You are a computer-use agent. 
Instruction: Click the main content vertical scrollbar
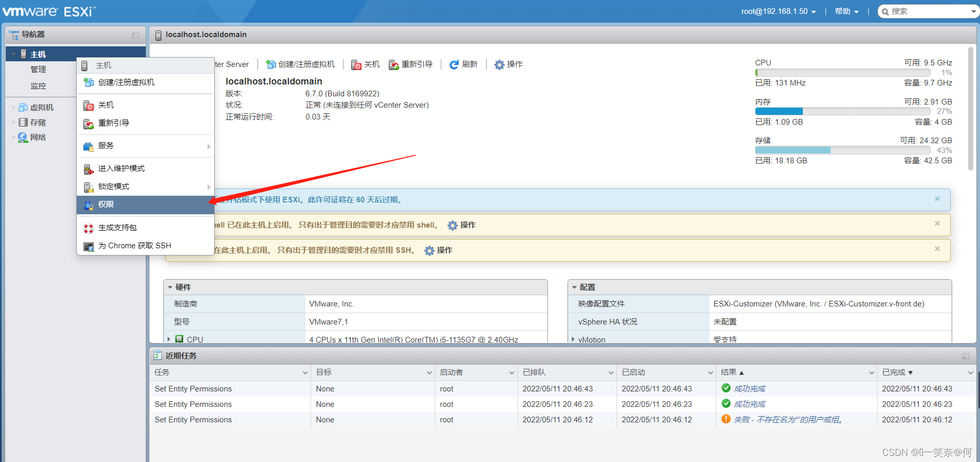971,108
